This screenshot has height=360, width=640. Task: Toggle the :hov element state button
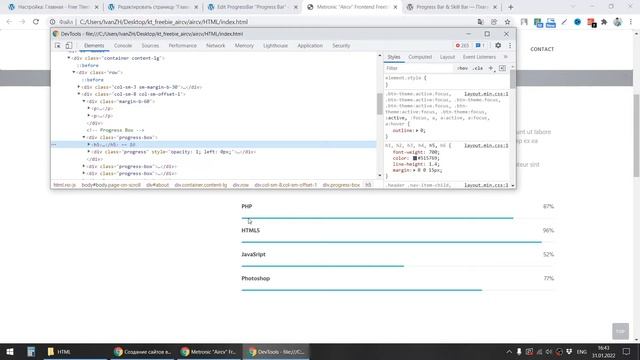[x=462, y=68]
